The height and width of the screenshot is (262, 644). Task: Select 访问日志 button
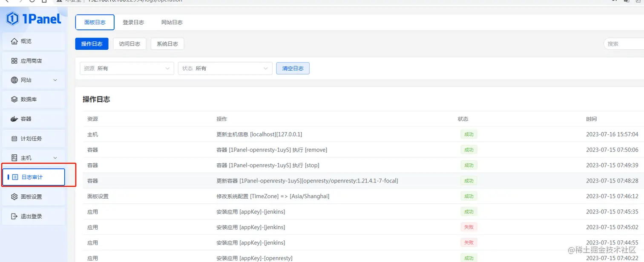(129, 44)
